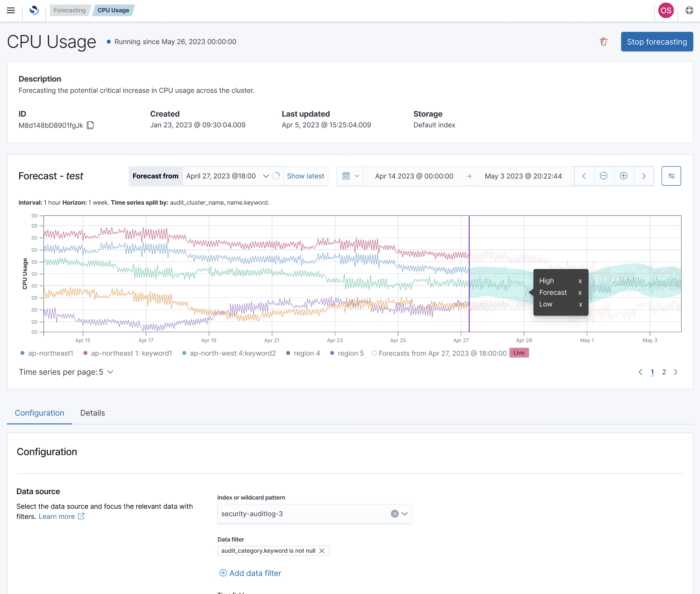Click the zoom-out minus icon on chart

[603, 176]
